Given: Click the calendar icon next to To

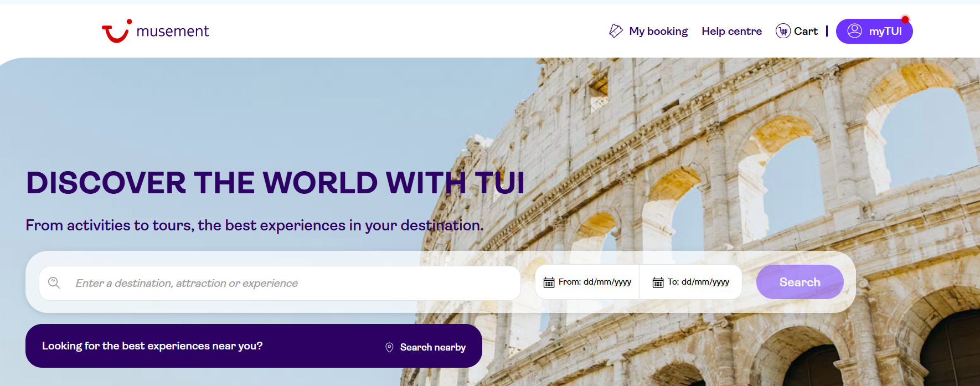Looking at the screenshot, I should tap(658, 282).
